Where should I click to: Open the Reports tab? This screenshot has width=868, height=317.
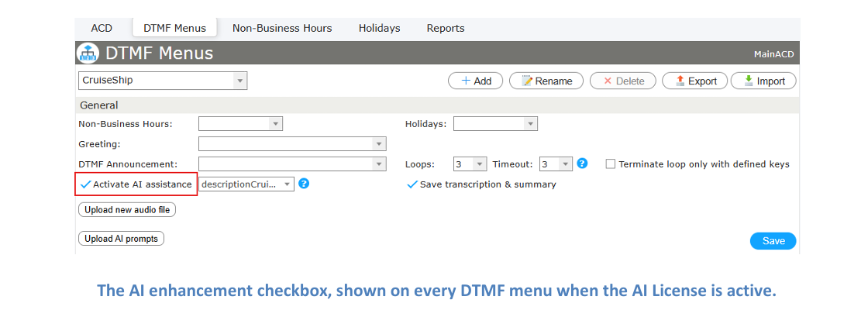[446, 28]
